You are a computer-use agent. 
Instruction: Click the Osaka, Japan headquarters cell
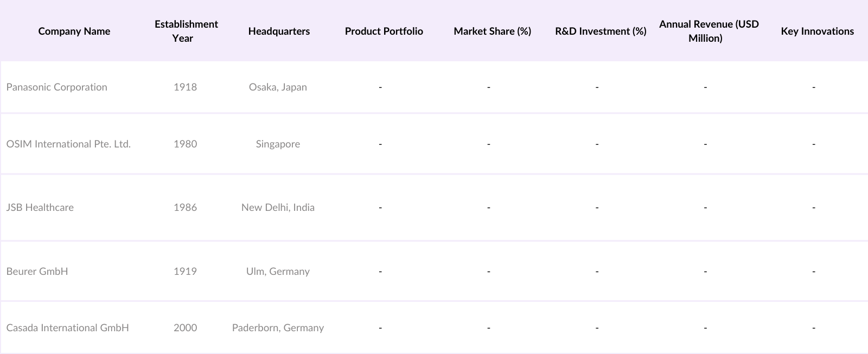(x=278, y=87)
